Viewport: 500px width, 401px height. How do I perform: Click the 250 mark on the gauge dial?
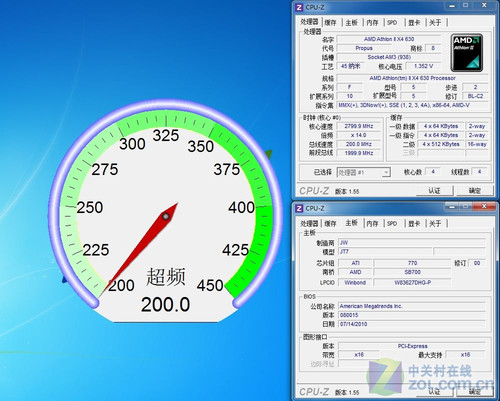coord(90,207)
